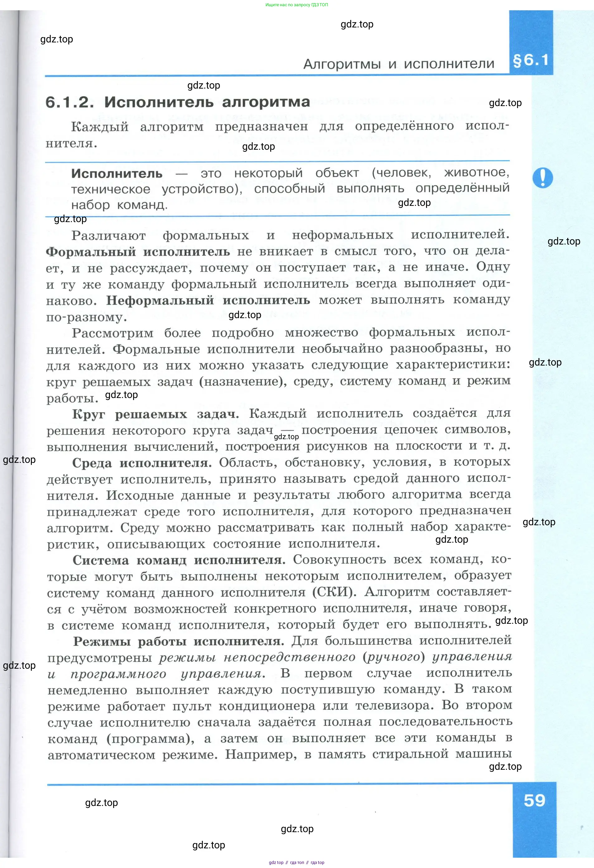Click the word 'Например,'

click(261, 755)
